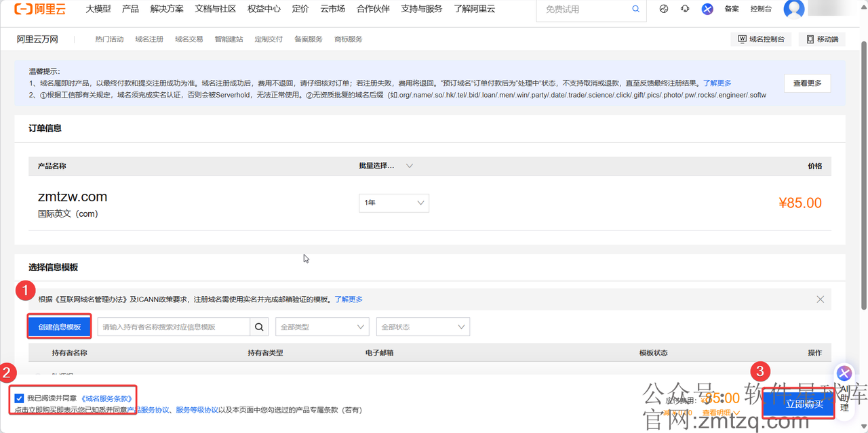
Task: Click domain name zmtzw.com
Action: click(x=73, y=197)
